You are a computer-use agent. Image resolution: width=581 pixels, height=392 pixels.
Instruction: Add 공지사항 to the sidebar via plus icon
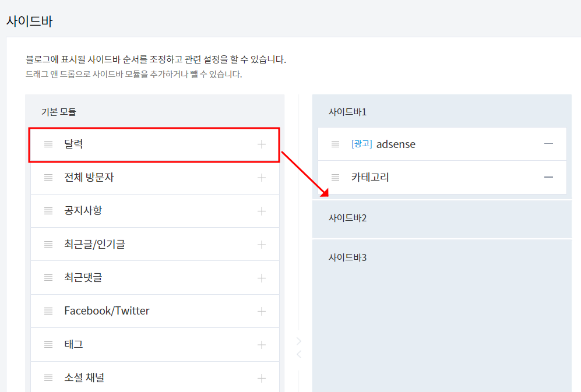(x=262, y=210)
